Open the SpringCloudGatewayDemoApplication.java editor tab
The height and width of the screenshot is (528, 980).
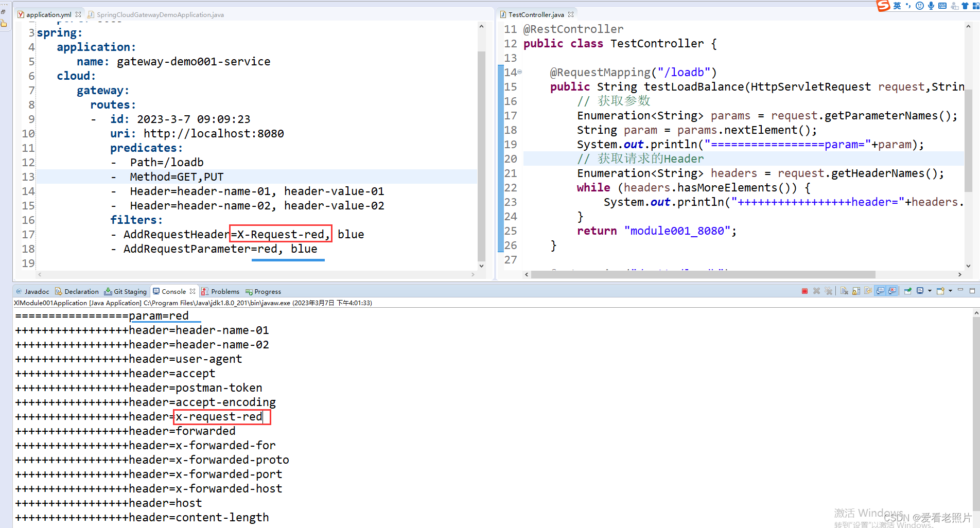click(155, 14)
